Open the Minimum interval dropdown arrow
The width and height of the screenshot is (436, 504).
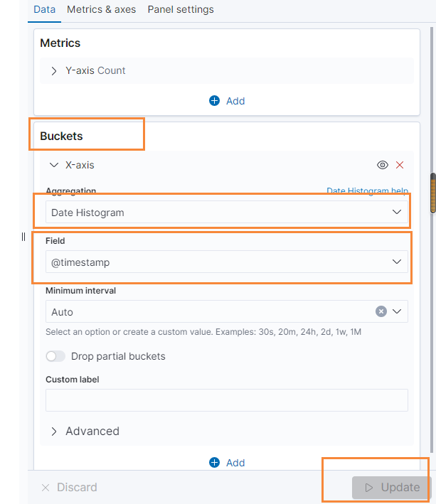click(x=397, y=311)
